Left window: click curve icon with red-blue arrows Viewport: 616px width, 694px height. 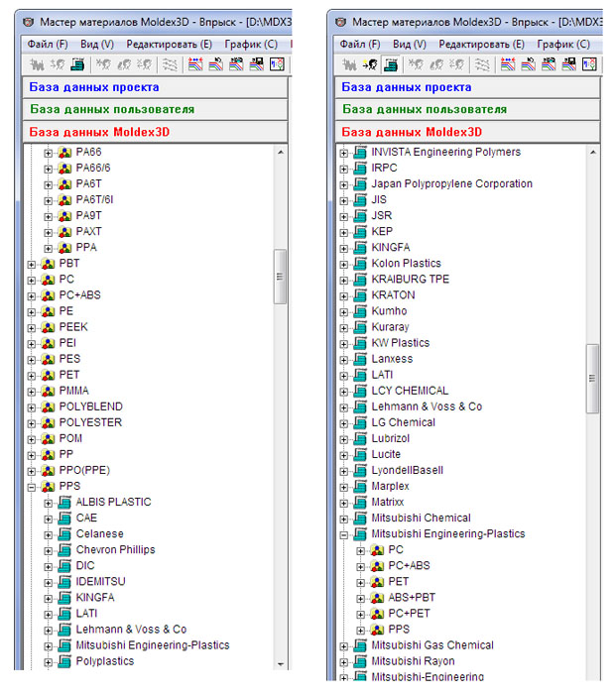pos(195,64)
